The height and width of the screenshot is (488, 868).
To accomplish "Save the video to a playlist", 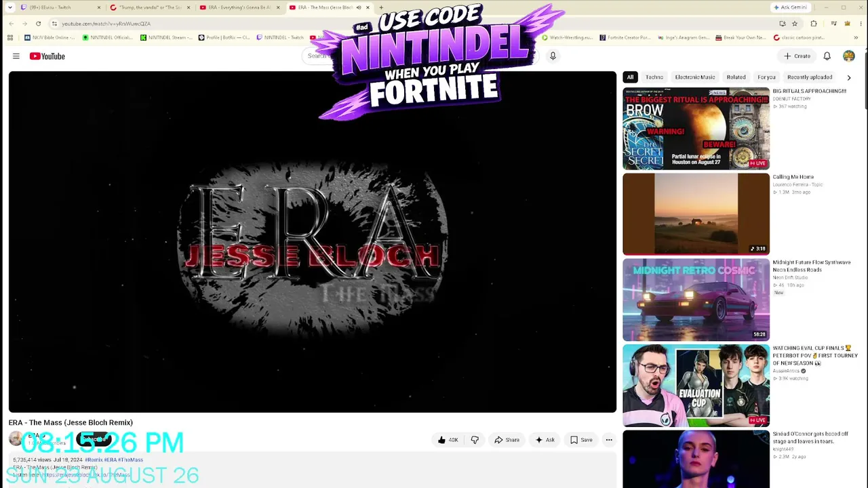I will point(581,440).
